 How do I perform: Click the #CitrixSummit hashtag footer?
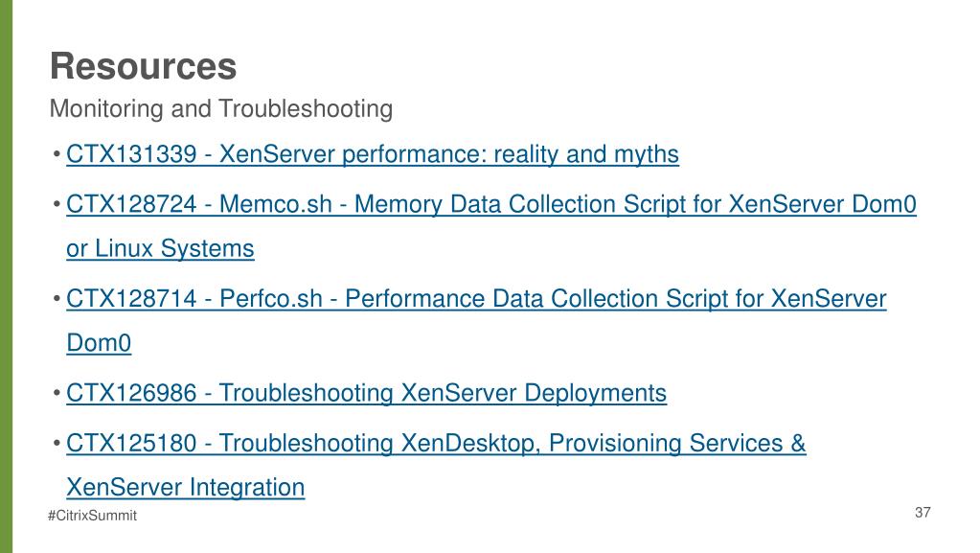pos(93,516)
